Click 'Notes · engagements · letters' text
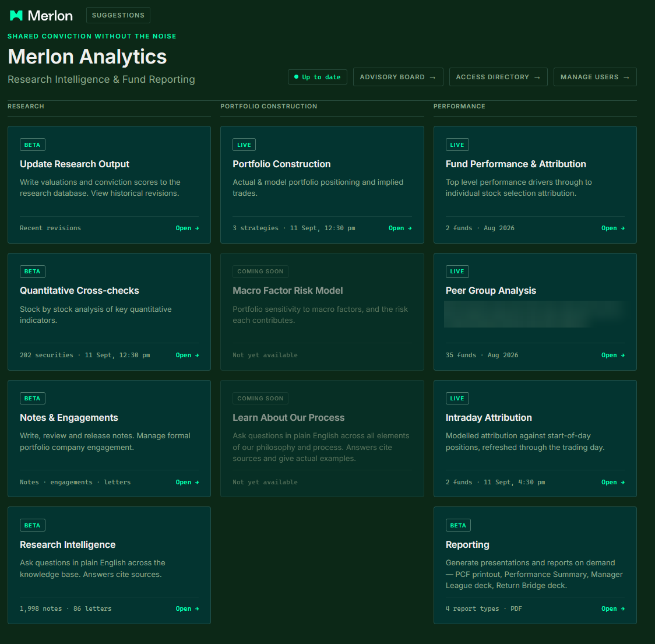Viewport: 655px width, 644px height. 75,482
